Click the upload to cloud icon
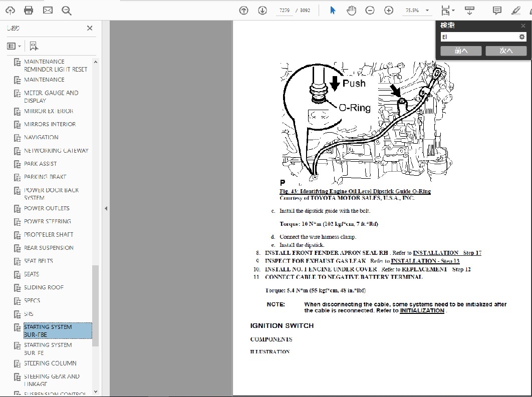Screen dimensions: 532x397 pyautogui.click(x=10, y=11)
